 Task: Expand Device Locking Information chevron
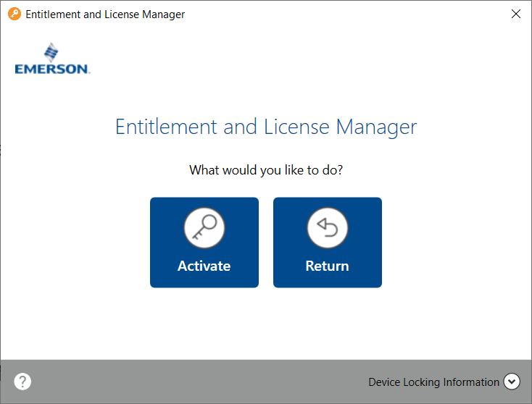tap(512, 382)
